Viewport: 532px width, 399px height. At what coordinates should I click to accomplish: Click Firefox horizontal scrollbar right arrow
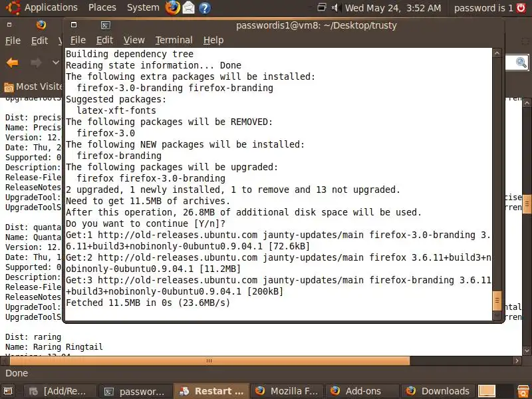point(517,360)
